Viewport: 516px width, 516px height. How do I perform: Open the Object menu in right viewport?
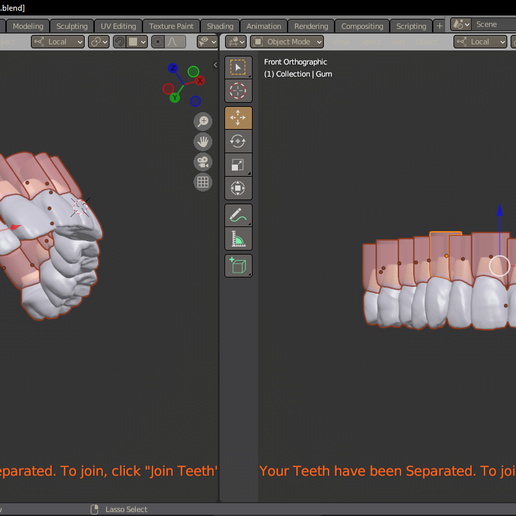coord(426,42)
